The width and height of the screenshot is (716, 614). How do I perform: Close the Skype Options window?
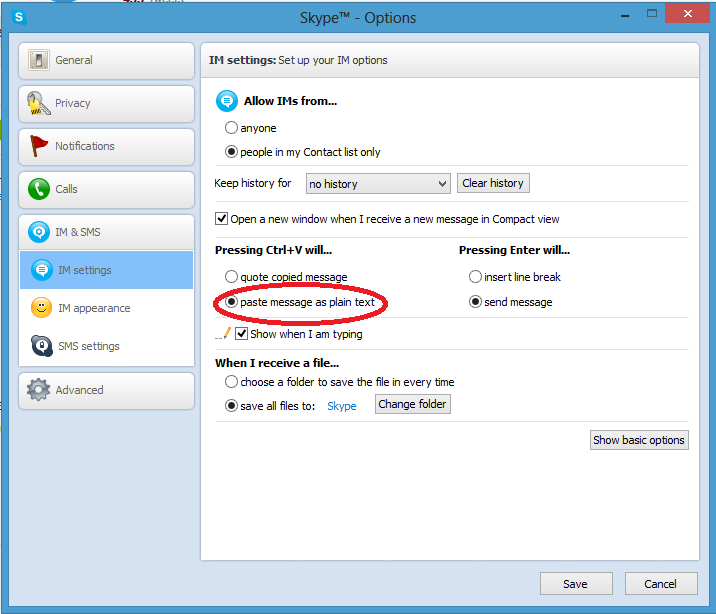coord(688,14)
